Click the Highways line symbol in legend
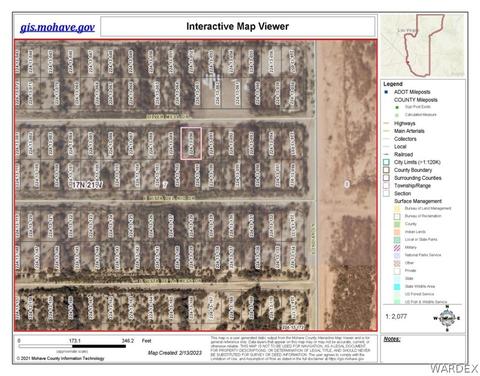The width and height of the screenshot is (480, 376). pos(386,123)
